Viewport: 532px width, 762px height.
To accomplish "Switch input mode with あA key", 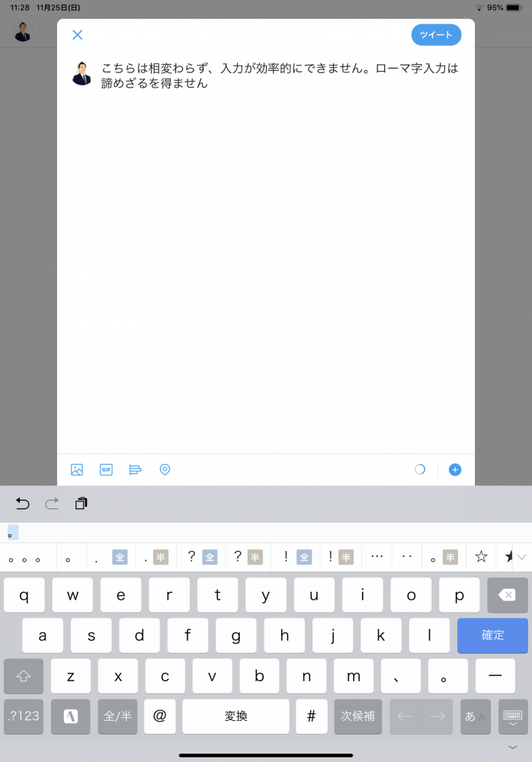I will (x=476, y=716).
